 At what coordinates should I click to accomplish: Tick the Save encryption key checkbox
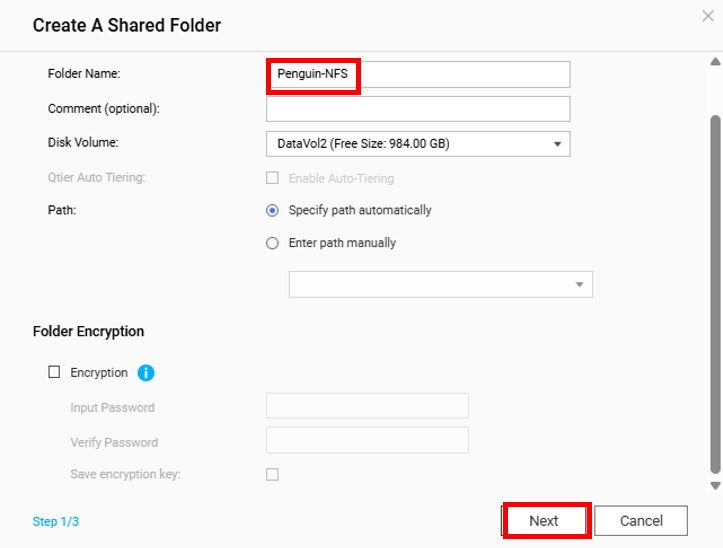click(272, 475)
